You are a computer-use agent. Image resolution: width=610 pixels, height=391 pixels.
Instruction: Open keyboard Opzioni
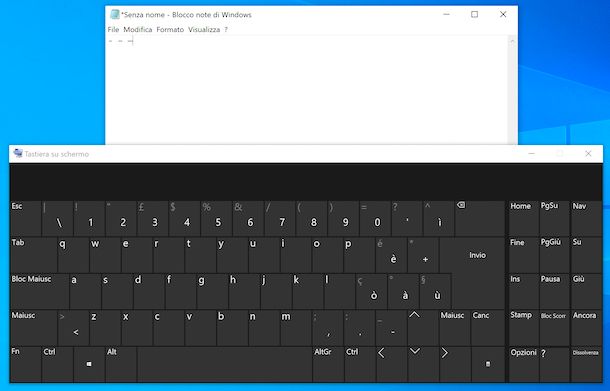point(523,364)
